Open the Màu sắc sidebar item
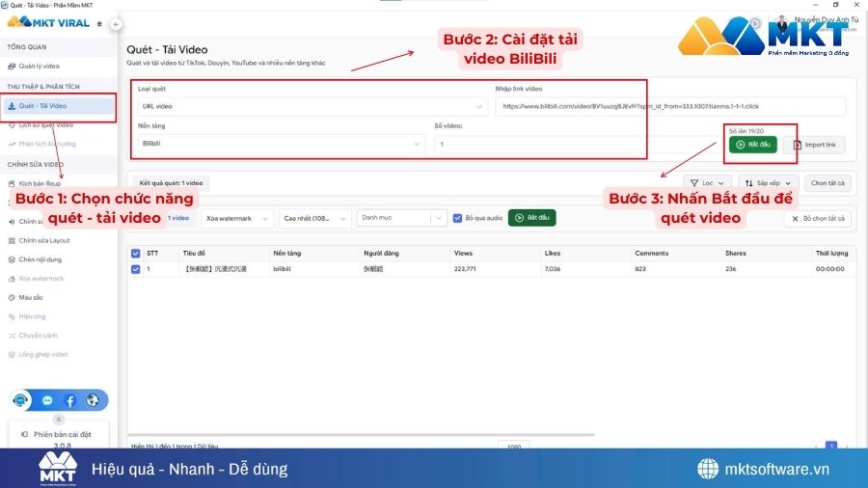Viewport: 868px width, 488px height. 33,297
